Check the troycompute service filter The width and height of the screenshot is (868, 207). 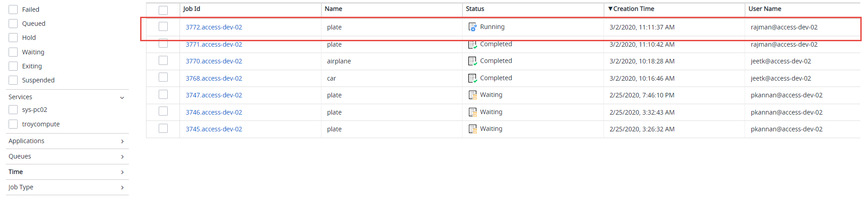[14, 124]
